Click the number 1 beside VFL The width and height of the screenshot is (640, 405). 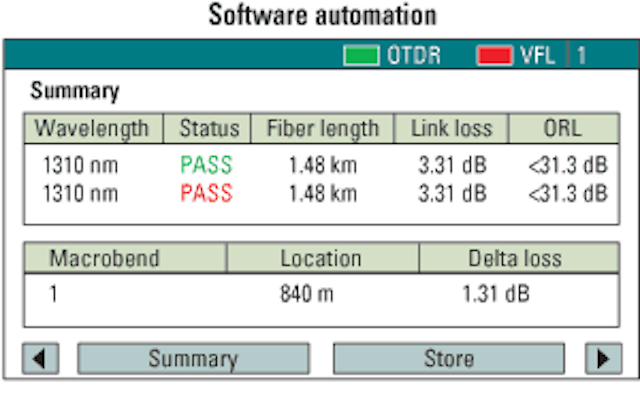pyautogui.click(x=582, y=55)
